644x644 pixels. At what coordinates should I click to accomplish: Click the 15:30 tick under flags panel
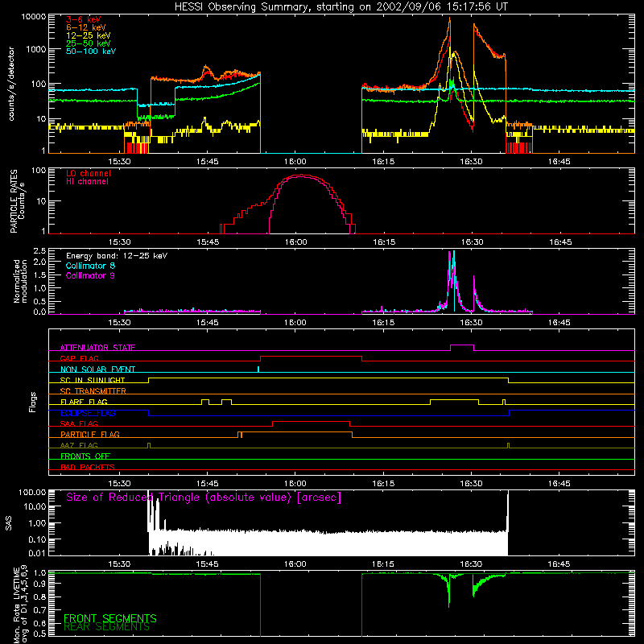click(x=119, y=484)
